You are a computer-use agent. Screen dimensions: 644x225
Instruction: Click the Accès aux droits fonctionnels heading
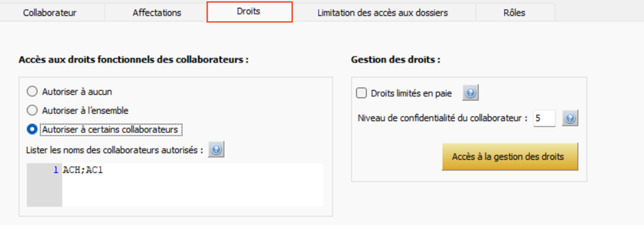tap(134, 60)
